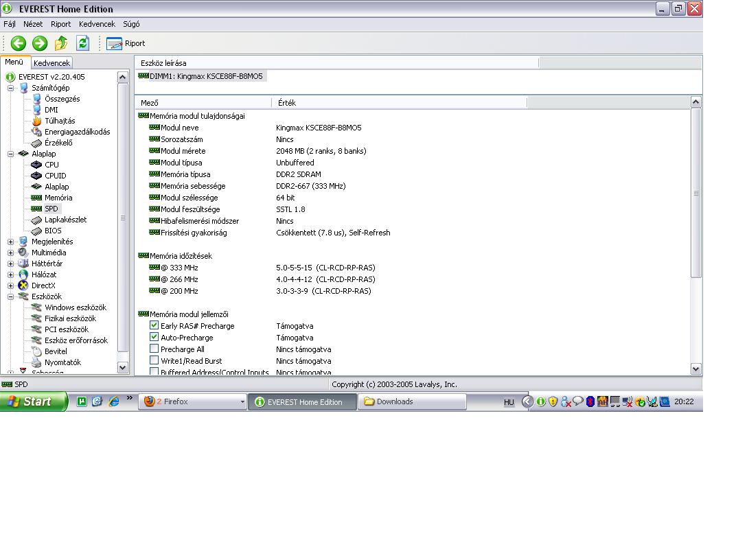
Task: Click the tree panel scroll up arrow
Action: (122, 77)
